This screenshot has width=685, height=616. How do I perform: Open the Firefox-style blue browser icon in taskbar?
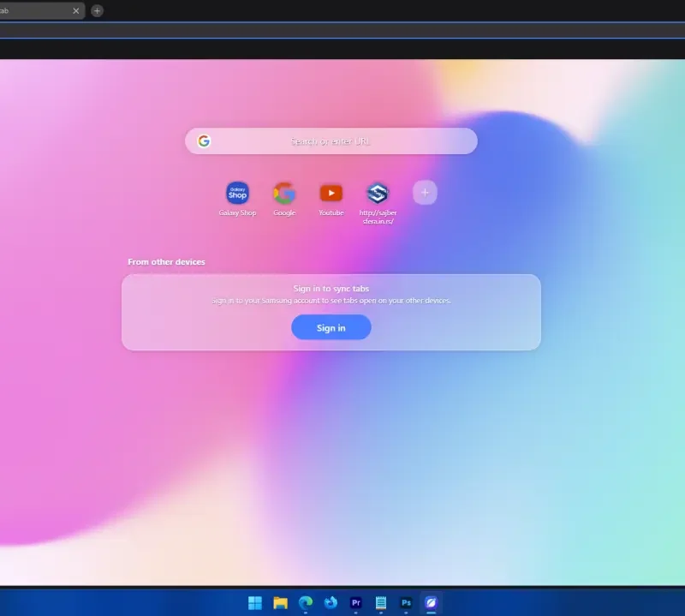(x=331, y=603)
